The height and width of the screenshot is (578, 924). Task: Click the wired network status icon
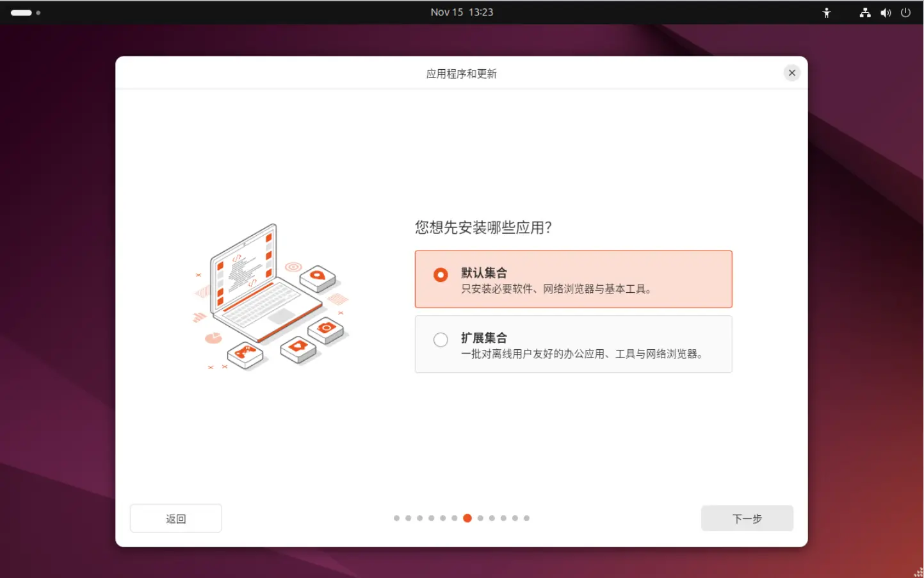pyautogui.click(x=864, y=13)
